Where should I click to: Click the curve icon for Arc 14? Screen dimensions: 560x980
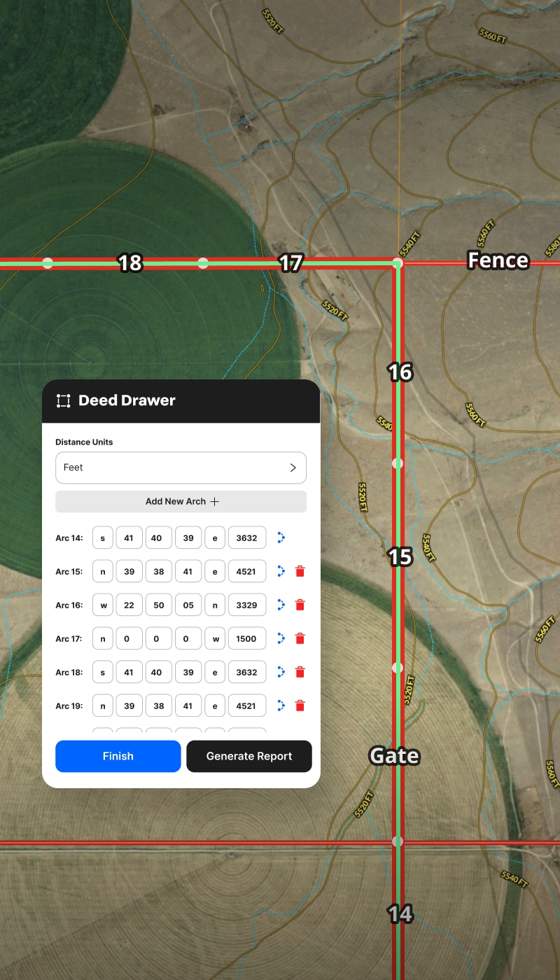tap(281, 538)
